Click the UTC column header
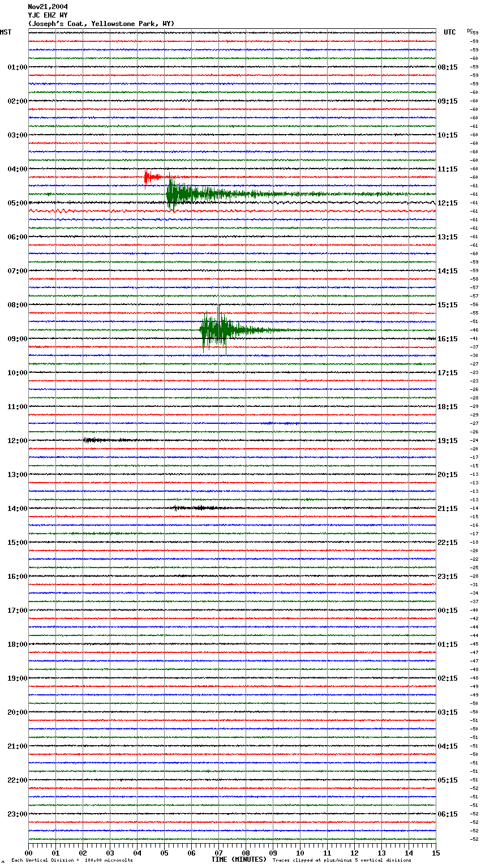 (450, 32)
